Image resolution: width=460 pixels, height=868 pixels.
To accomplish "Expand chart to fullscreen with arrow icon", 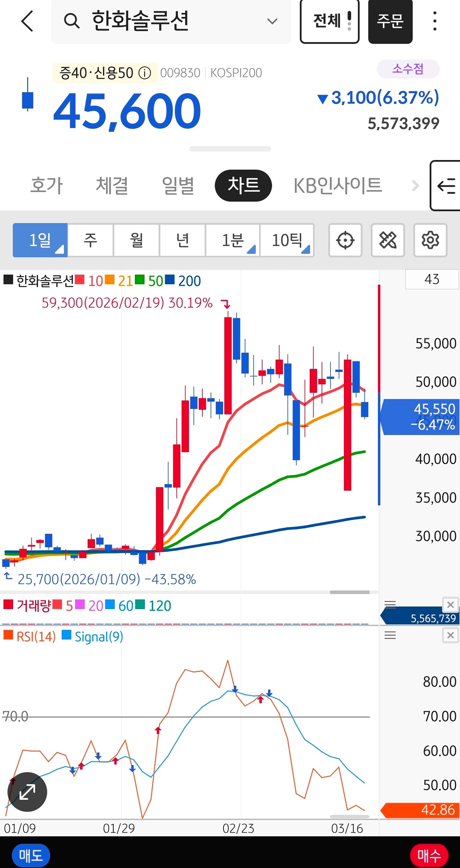I will pos(27,792).
